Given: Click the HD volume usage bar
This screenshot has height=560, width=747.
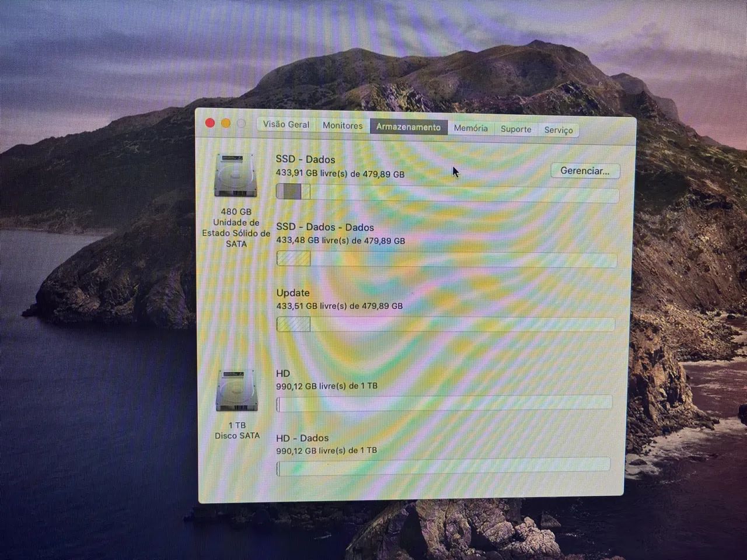Looking at the screenshot, I should pyautogui.click(x=444, y=403).
